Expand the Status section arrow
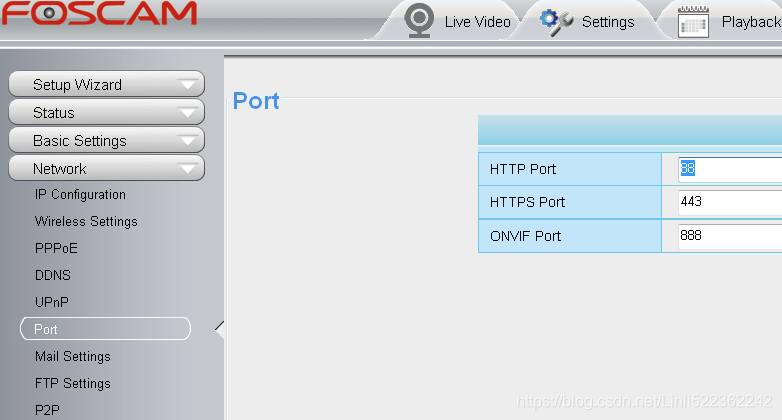Viewport: 782px width, 420px height. tap(188, 113)
